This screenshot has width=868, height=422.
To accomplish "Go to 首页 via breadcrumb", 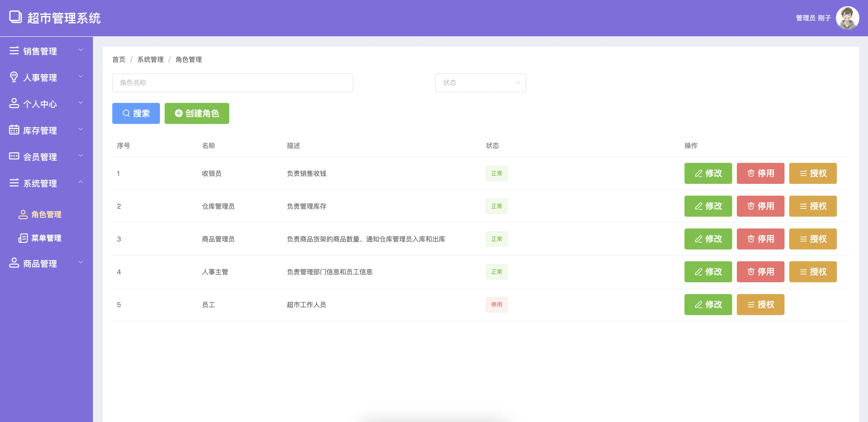I will point(119,60).
